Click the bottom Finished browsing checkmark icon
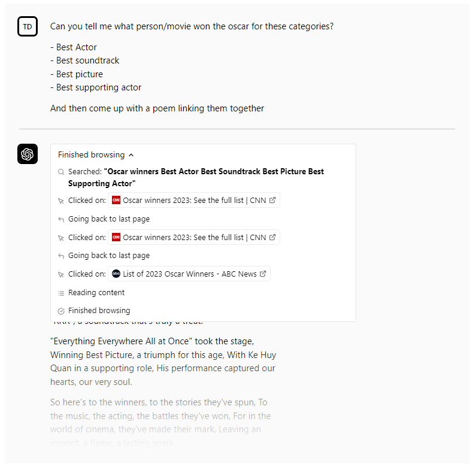This screenshot has height=467, width=476. (x=61, y=311)
